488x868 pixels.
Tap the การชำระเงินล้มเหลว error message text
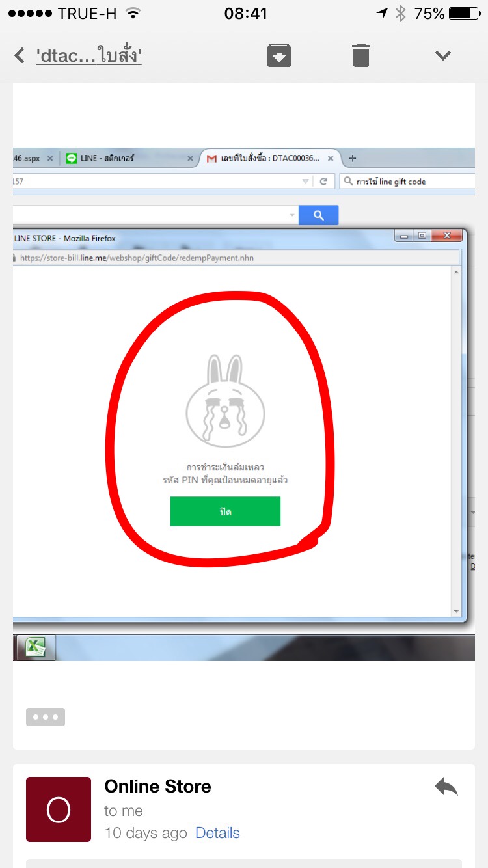coord(225,467)
